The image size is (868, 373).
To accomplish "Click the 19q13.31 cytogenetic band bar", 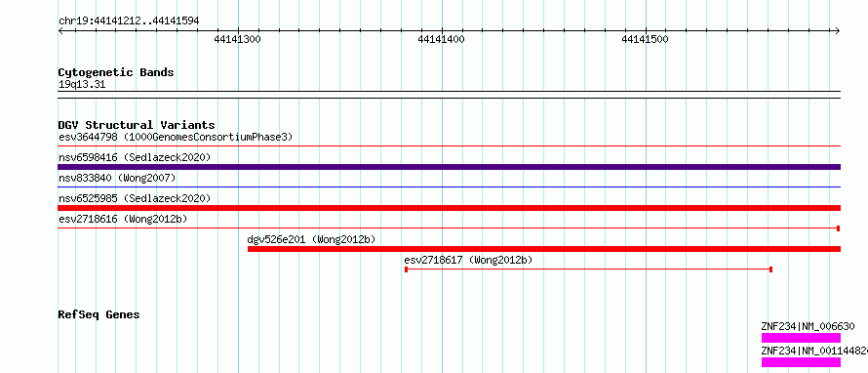I will click(449, 95).
